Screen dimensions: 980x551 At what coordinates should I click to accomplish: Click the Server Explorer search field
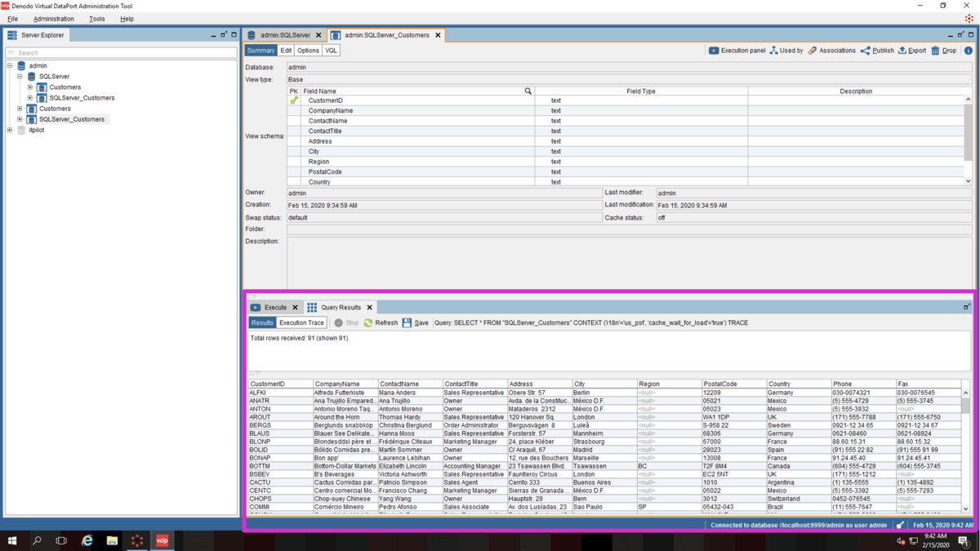121,53
